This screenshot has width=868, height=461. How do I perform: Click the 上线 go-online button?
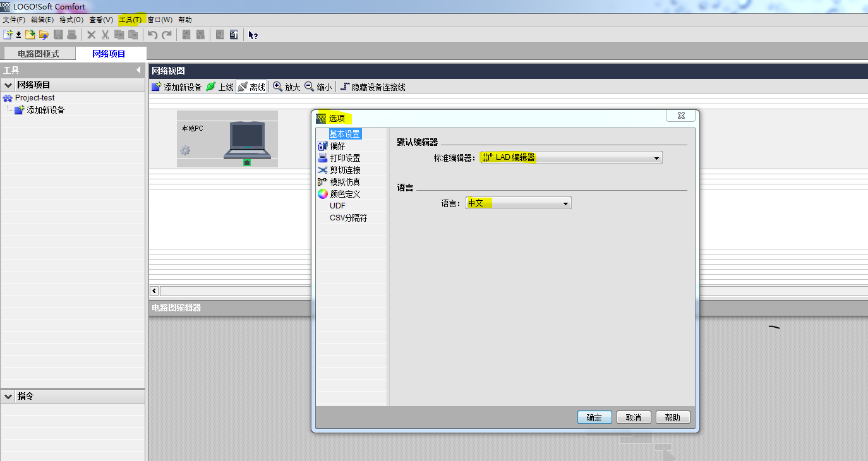(220, 87)
